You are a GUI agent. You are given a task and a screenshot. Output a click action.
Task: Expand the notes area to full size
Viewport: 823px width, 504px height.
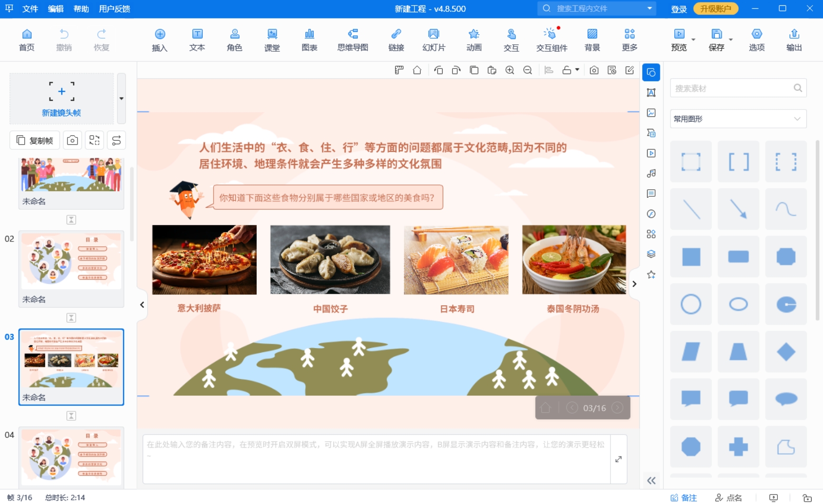tap(618, 459)
